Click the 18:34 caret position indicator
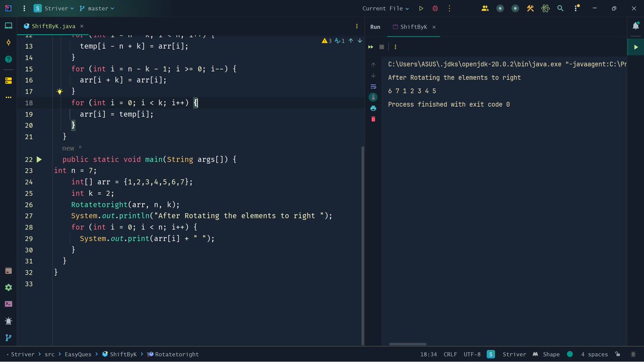The image size is (644, 362). tap(429, 354)
